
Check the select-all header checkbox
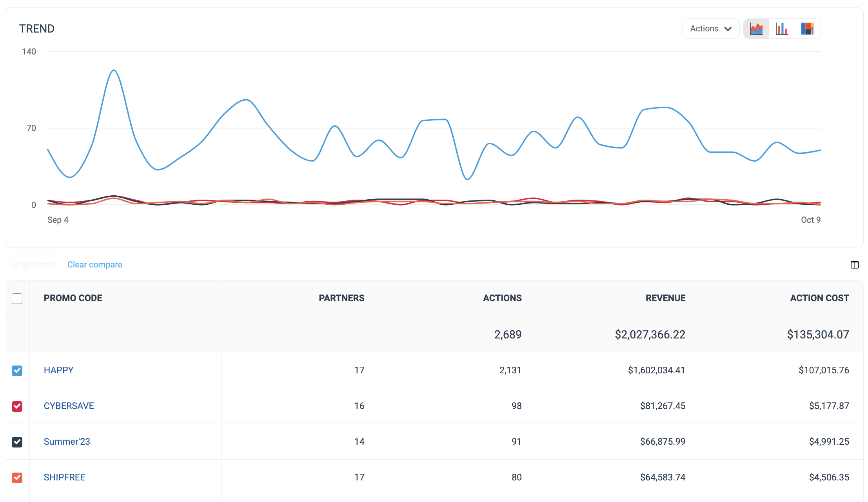tap(17, 298)
